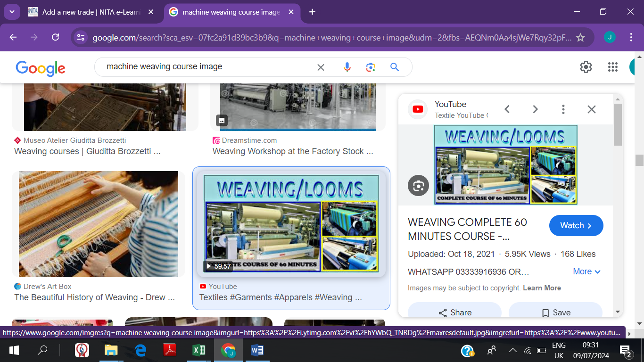
Task: Click the main page vertical scrollbar thumb
Action: point(639,160)
